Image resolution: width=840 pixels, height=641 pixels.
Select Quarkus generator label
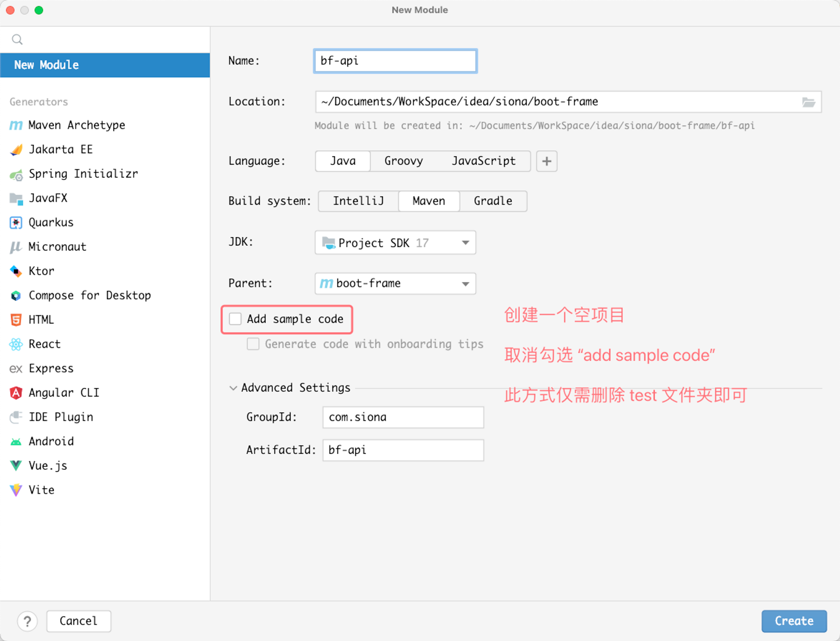51,223
